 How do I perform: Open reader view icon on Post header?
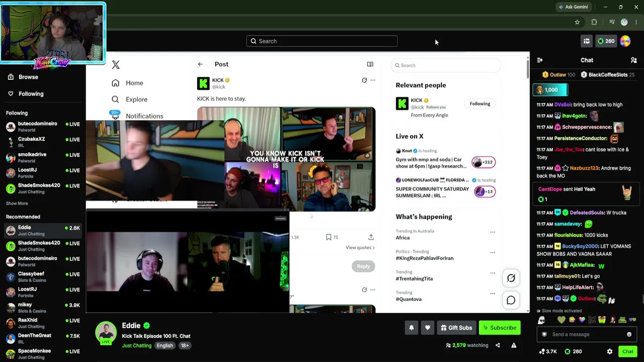point(370,64)
